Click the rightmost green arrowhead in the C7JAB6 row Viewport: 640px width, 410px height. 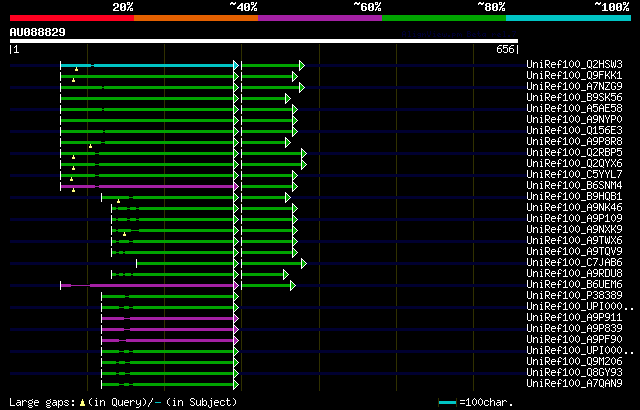pos(304,264)
